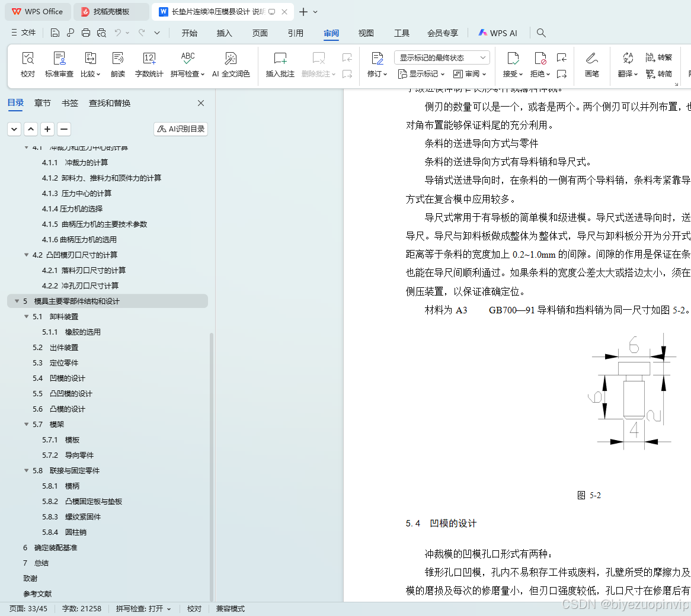This screenshot has height=616, width=691.
Task: Open the WPS AI button
Action: (x=498, y=33)
